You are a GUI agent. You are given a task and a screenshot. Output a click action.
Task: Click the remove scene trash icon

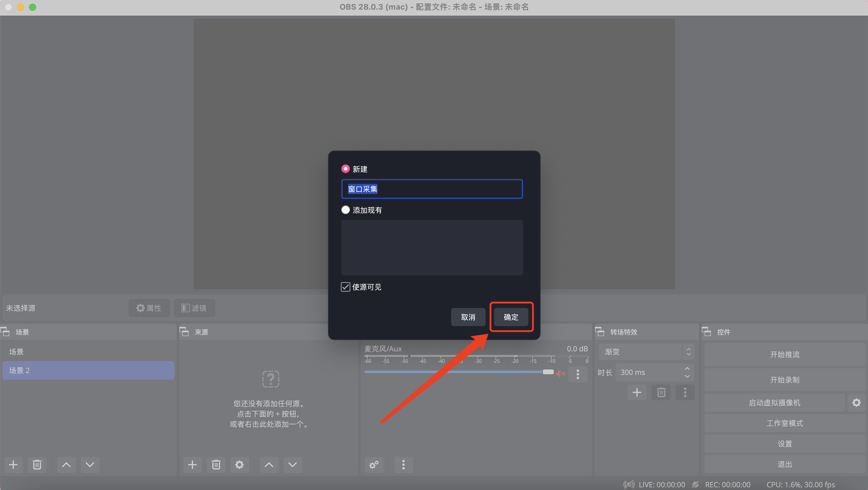coord(37,465)
